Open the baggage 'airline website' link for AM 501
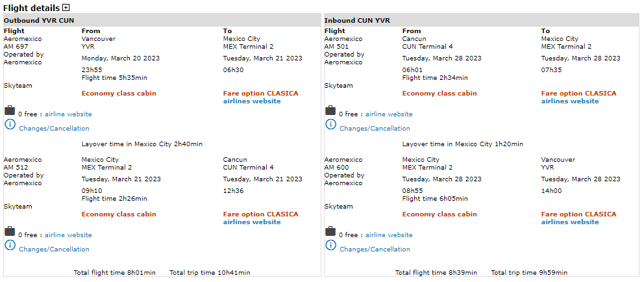 (389, 114)
